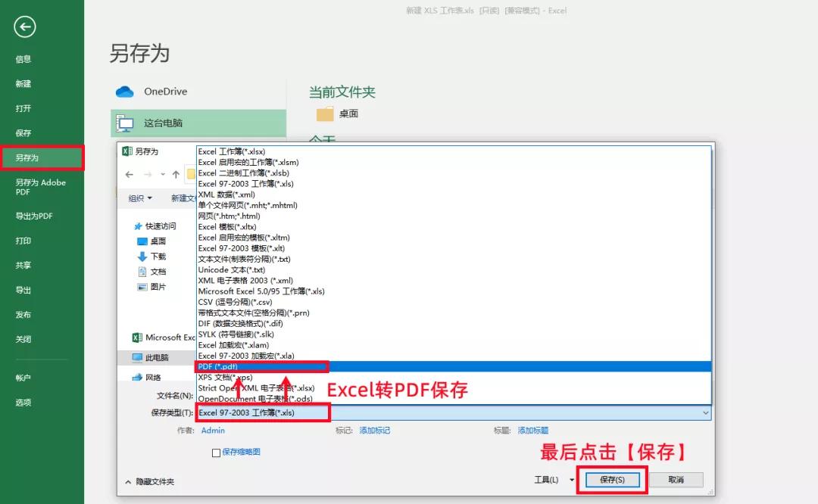
Task: Open the 组织 dropdown menu
Action: tap(140, 198)
